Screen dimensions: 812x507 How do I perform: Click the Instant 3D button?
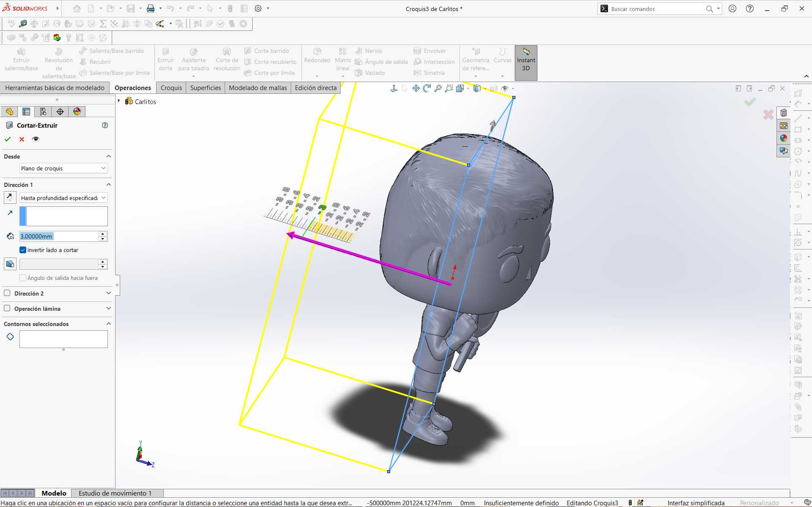526,63
